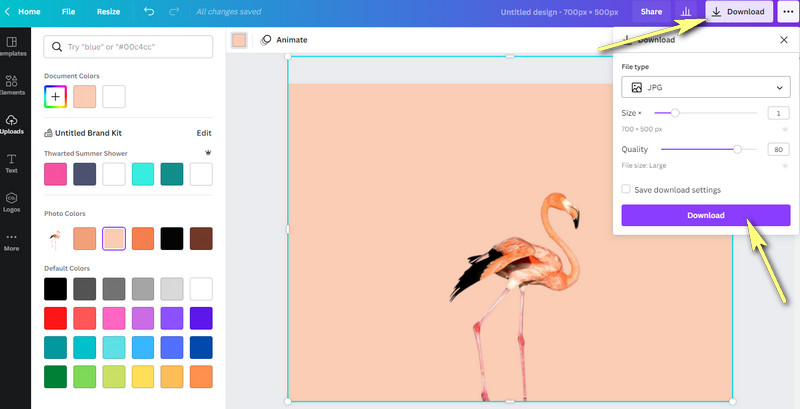Select the orange photo color swatch
Screen dimensions: 800x409
(143, 239)
